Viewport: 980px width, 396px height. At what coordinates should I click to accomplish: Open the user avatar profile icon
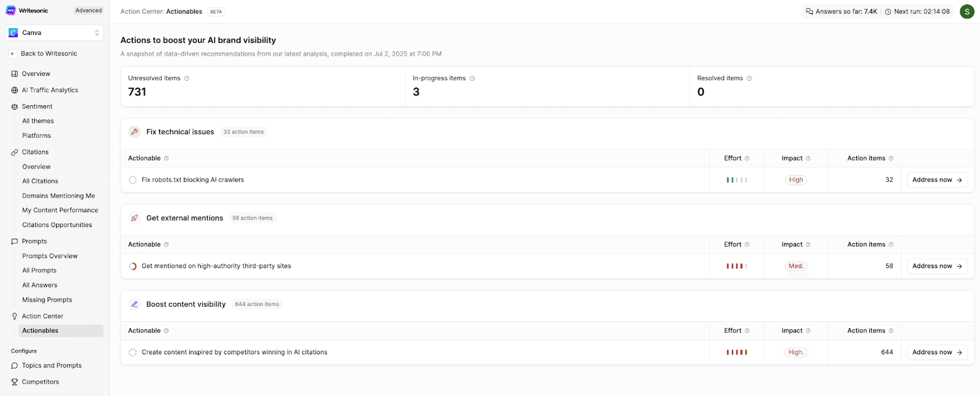tap(967, 11)
